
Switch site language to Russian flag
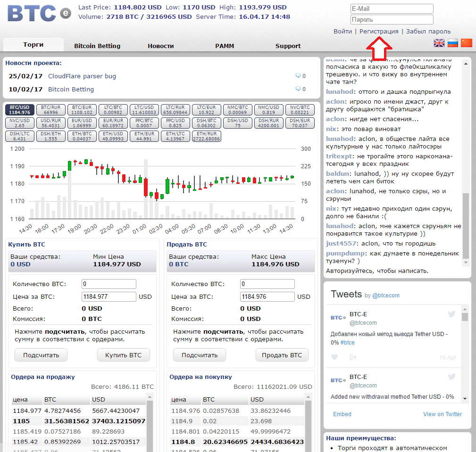coord(452,43)
